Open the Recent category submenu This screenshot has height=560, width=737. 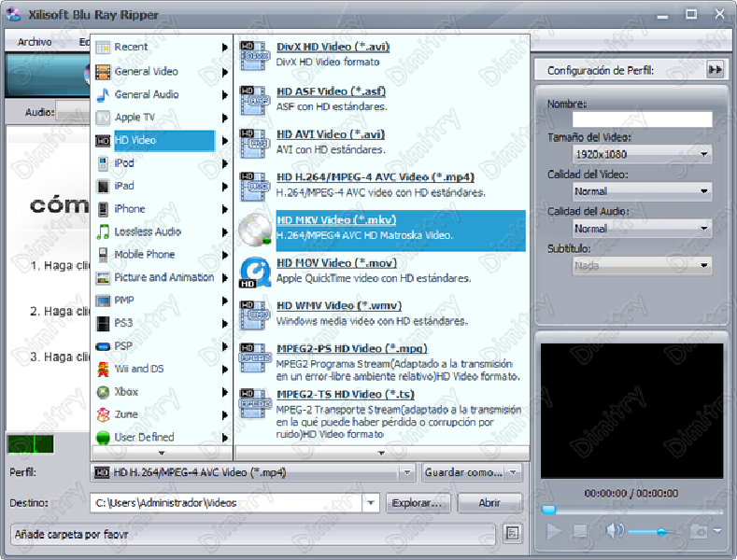click(x=162, y=47)
